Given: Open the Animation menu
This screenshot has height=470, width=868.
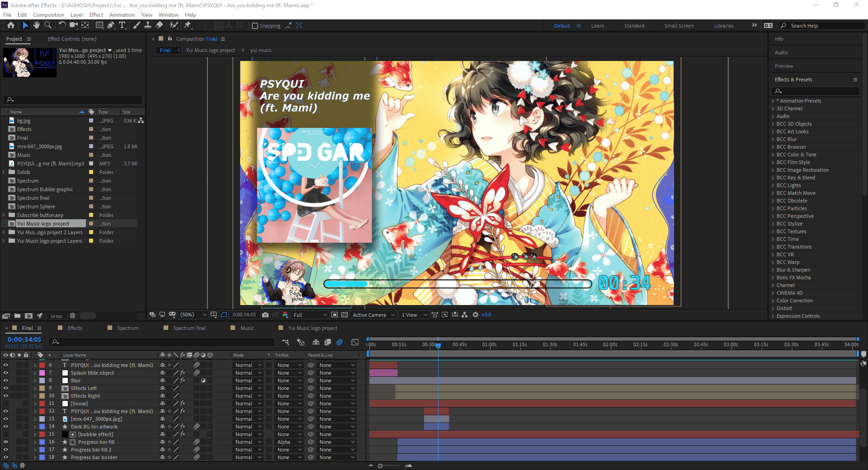Looking at the screenshot, I should click(122, 14).
